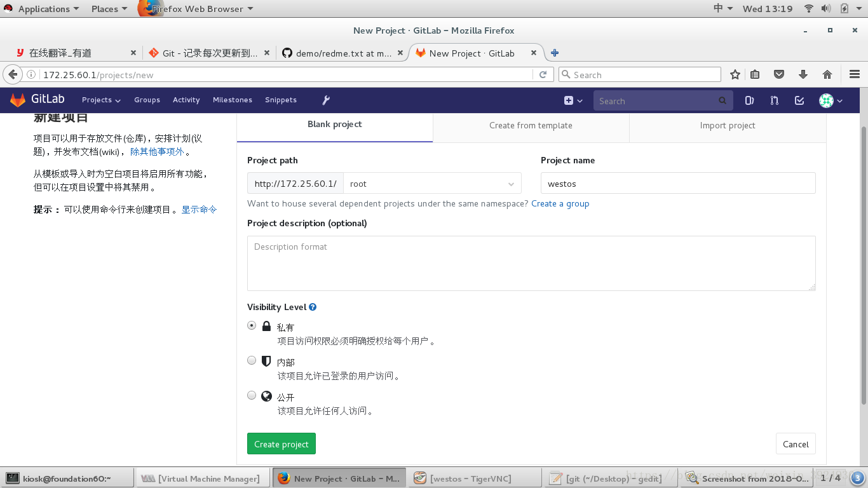Open Groups in the GitLab navbar

[147, 100]
